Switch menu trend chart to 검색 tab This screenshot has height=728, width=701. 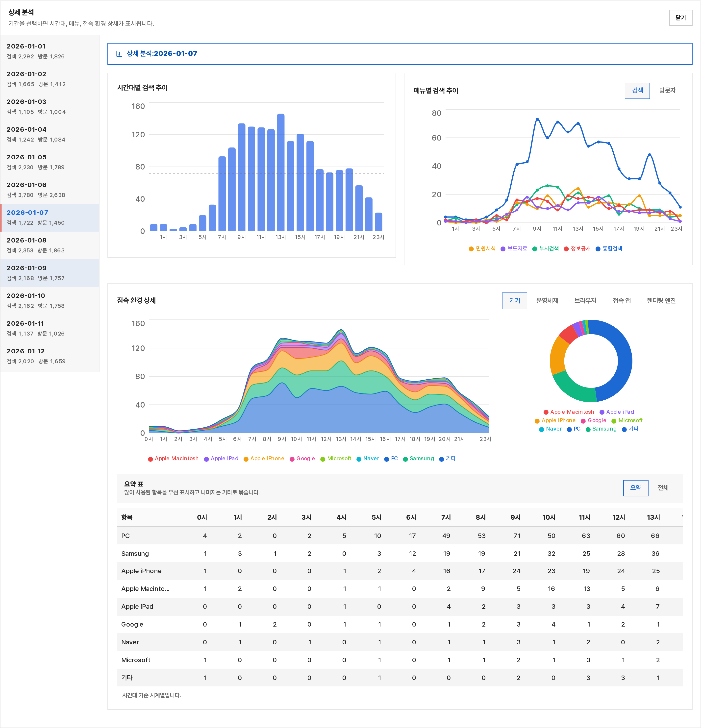[x=637, y=91]
